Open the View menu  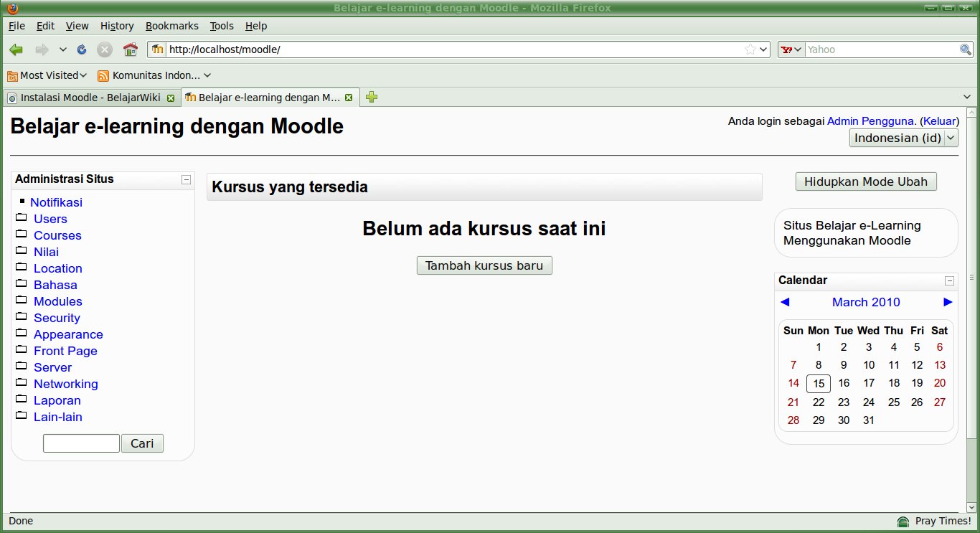[x=77, y=26]
